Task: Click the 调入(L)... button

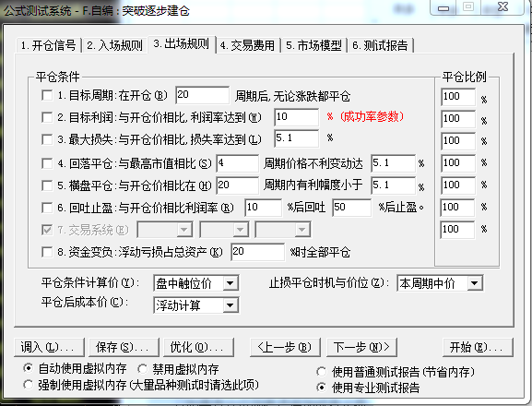Action: (49, 347)
